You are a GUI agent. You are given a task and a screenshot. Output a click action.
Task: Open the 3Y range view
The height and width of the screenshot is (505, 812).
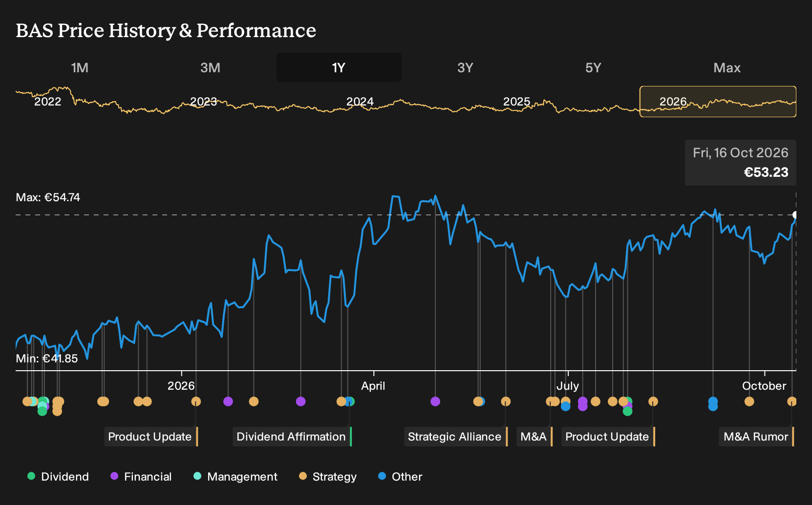(465, 68)
